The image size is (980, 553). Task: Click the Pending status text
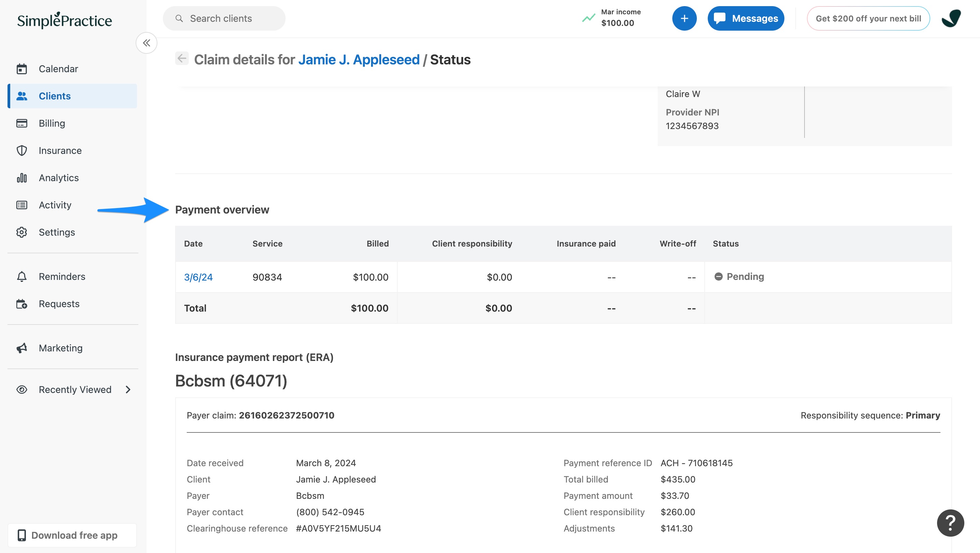click(745, 276)
